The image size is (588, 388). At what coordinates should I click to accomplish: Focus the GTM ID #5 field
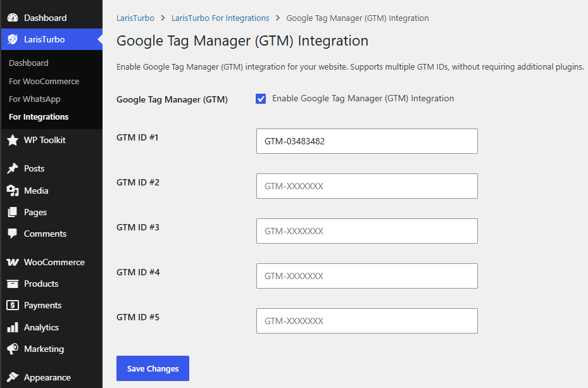pos(366,321)
